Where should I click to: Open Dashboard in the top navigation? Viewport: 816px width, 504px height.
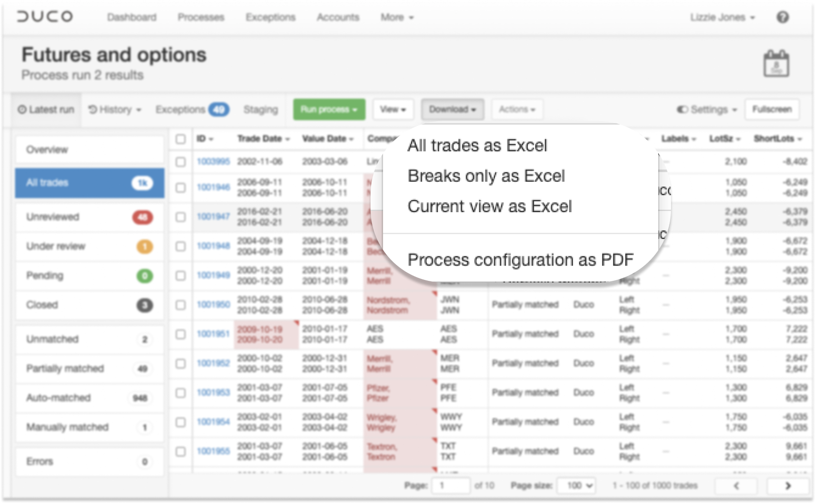[x=132, y=17]
